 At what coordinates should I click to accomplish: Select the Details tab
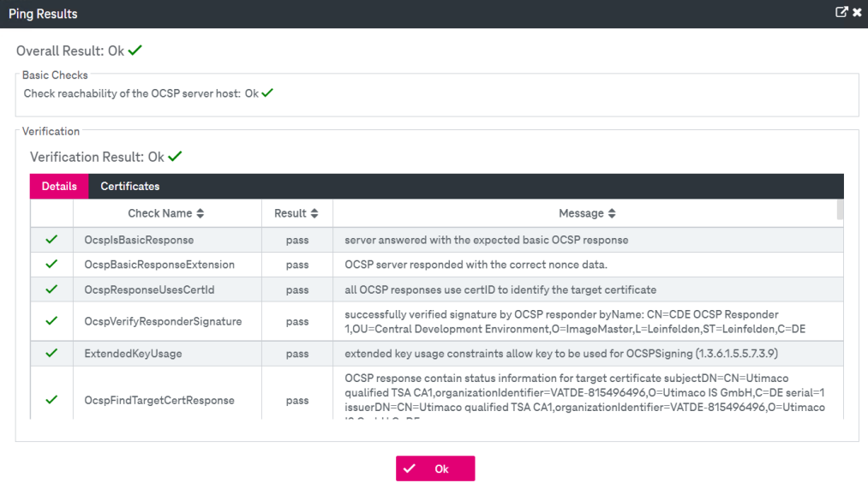[x=59, y=186]
